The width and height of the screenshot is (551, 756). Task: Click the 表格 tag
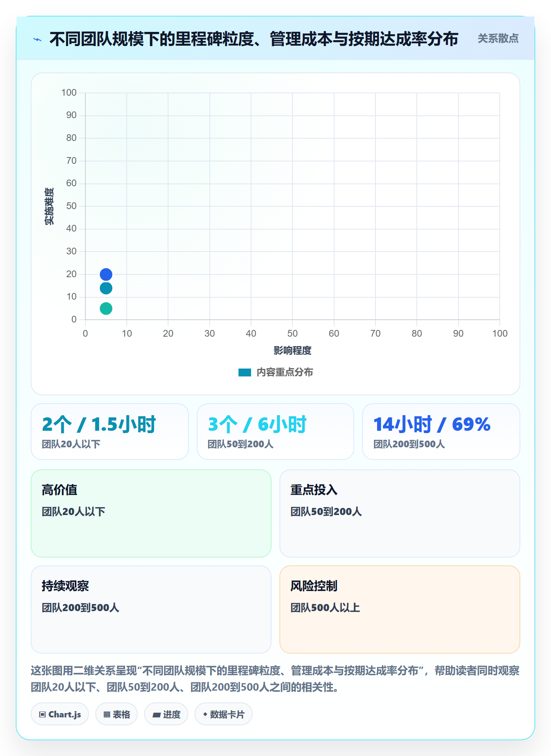tap(116, 714)
